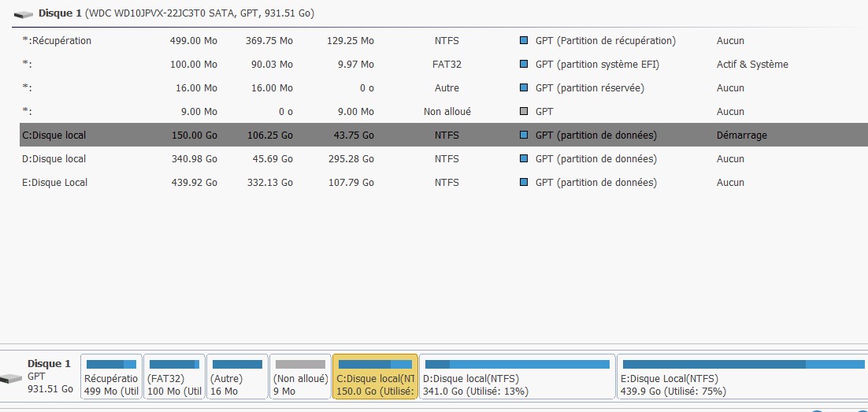The width and height of the screenshot is (868, 412).
Task: Click the 'Disque 1 GPT 931.51 Go' map label
Action: click(50, 377)
